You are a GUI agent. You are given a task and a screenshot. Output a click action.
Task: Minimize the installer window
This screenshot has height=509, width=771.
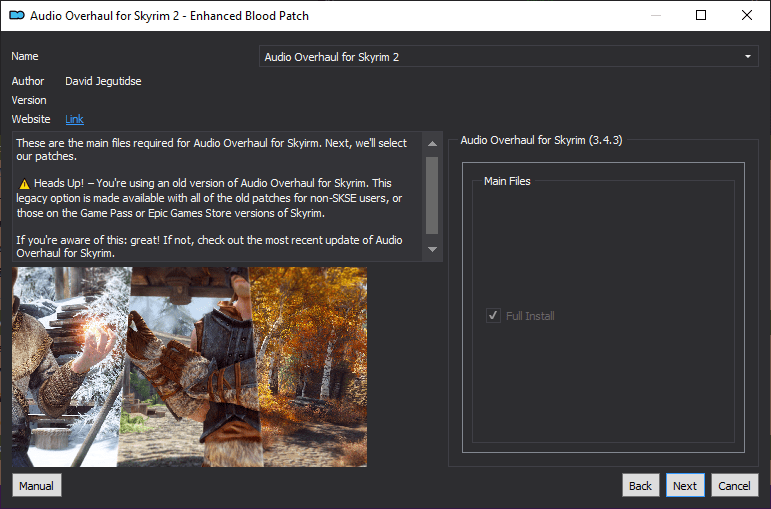pyautogui.click(x=655, y=15)
